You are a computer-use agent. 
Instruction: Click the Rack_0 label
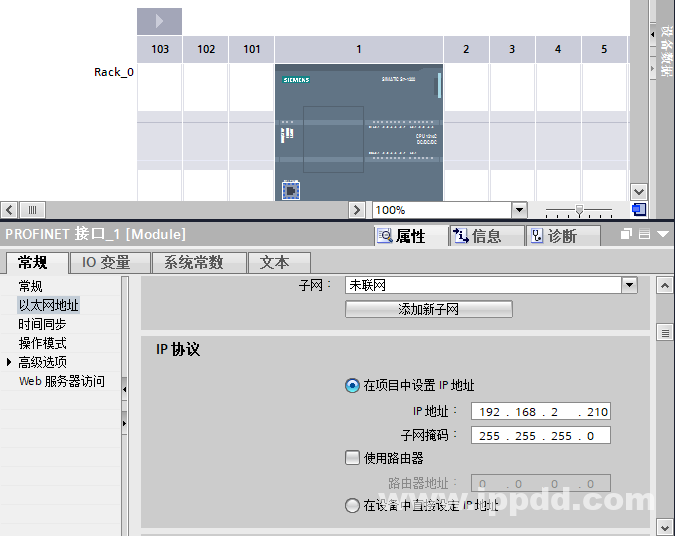point(114,72)
